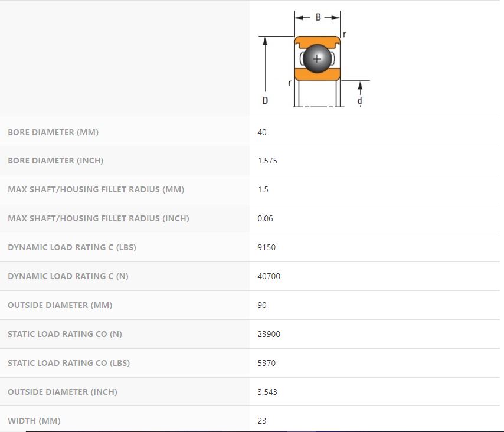Click the dynamic load value 9150
Image resolution: width=504 pixels, height=432 pixels.
266,247
